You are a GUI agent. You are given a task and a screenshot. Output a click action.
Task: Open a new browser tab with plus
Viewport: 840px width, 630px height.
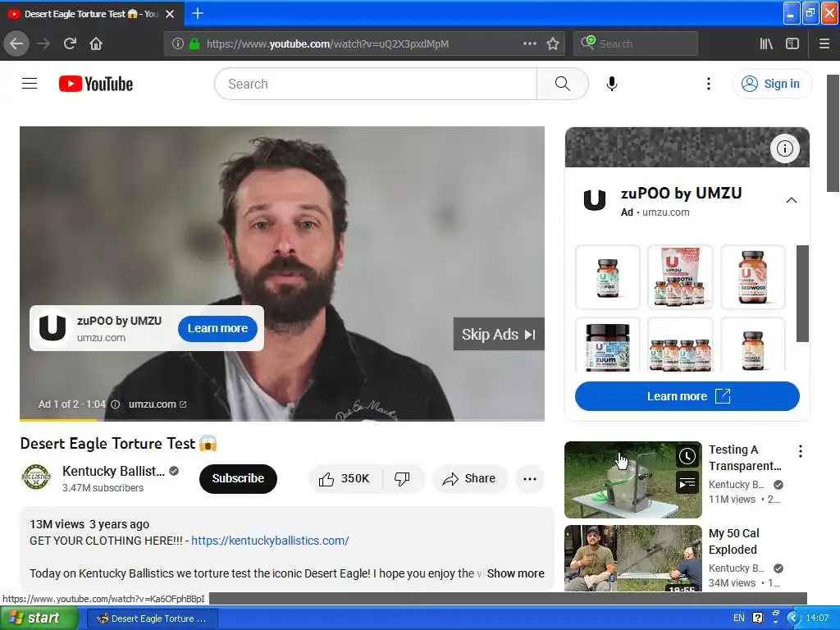point(197,13)
